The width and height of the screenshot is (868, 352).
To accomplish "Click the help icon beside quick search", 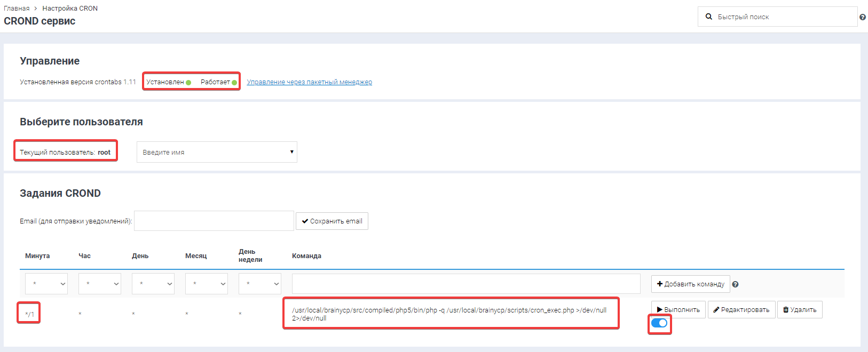I will pos(863,17).
